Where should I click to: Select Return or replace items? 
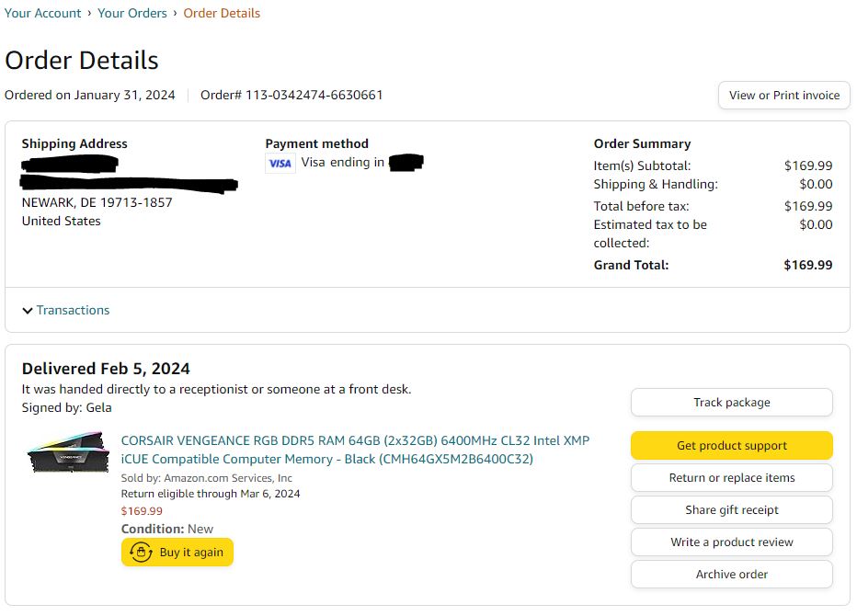(731, 478)
